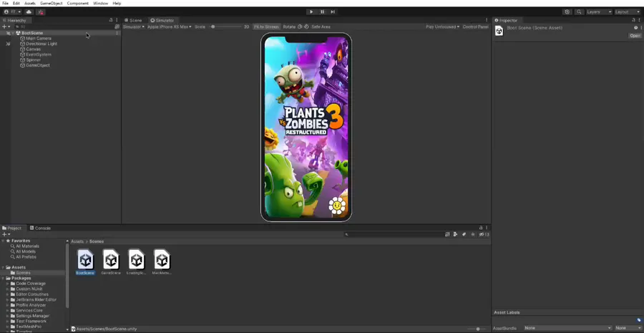This screenshot has height=333, width=644.
Task: Toggle the visibility icon beside Directional Light
Action: (x=8, y=44)
